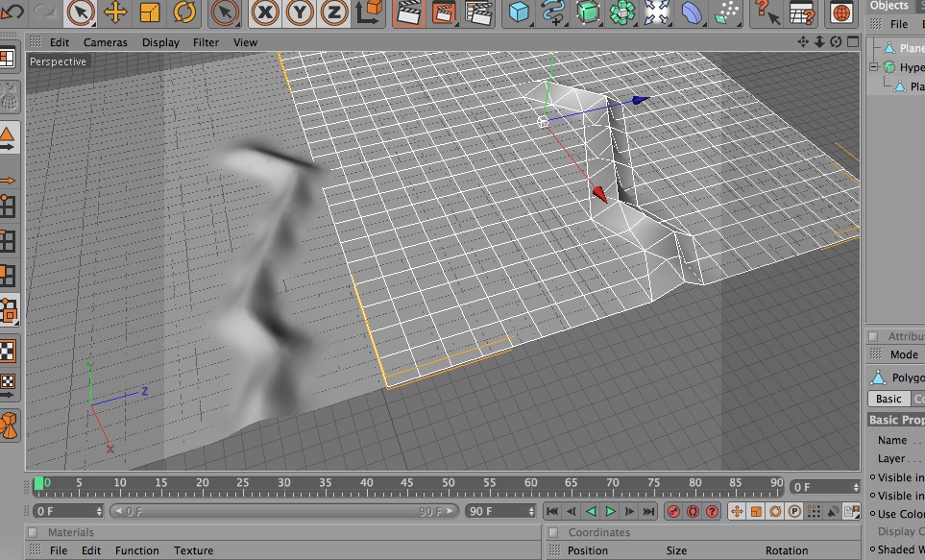Toggle Y axis lock
The width and height of the screenshot is (925, 560).
click(300, 12)
